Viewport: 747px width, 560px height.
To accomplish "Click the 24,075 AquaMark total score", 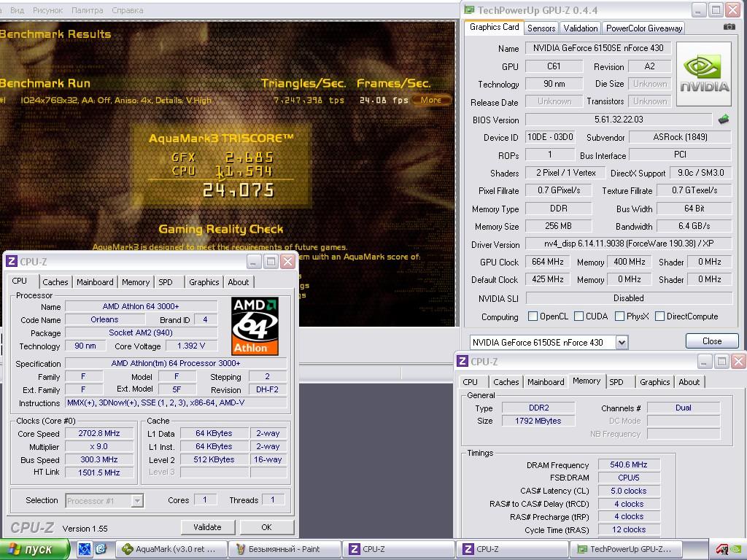I will click(239, 190).
